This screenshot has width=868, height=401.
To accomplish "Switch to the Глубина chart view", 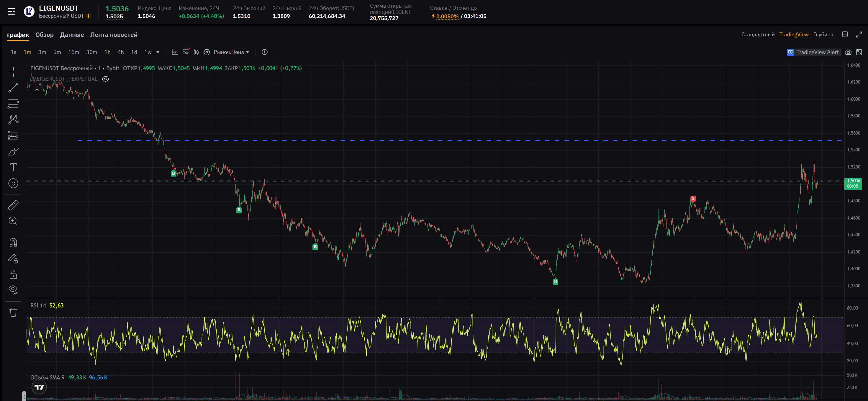I will (x=823, y=34).
